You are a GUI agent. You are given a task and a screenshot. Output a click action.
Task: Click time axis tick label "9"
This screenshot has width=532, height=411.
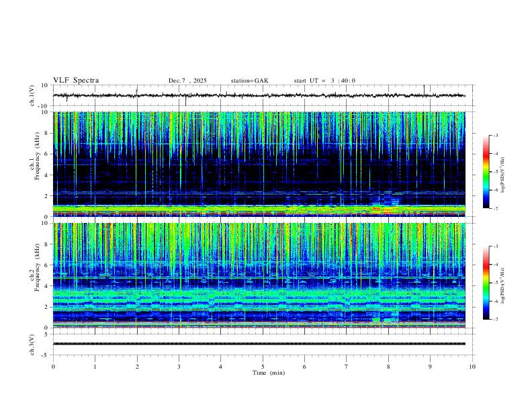(x=430, y=367)
